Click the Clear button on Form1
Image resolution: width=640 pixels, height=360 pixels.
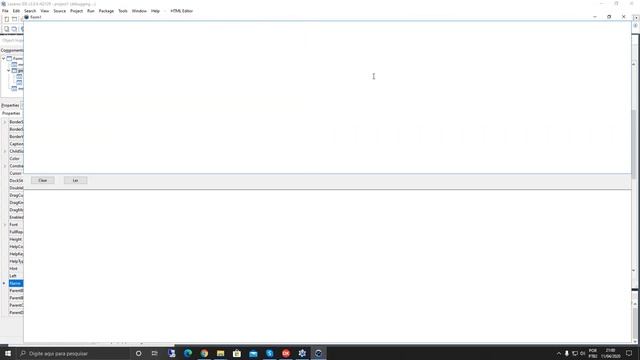(x=42, y=180)
